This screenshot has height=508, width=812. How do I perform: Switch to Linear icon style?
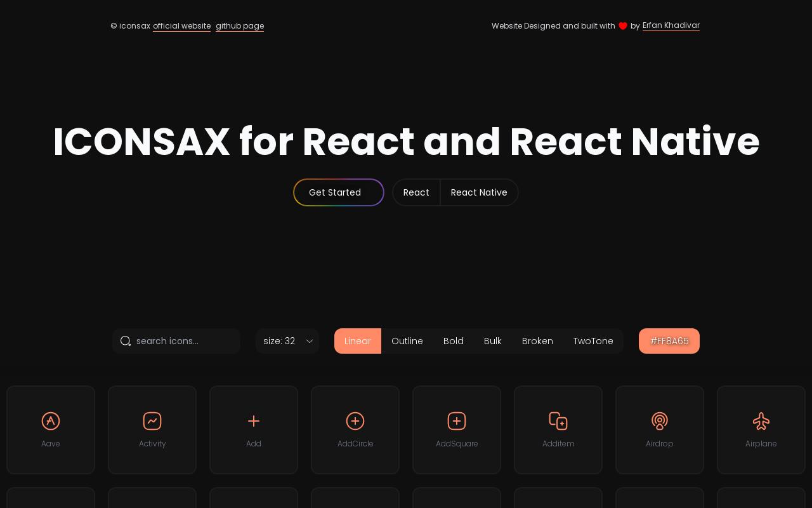(358, 341)
